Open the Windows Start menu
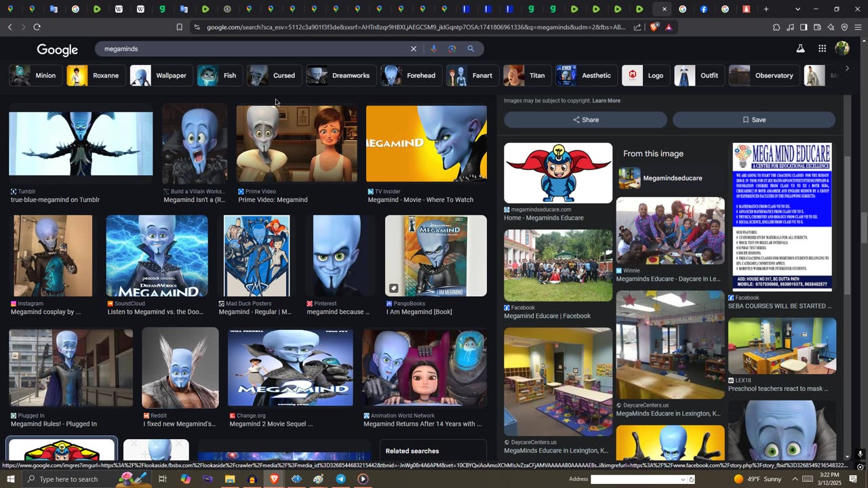Viewport: 868px width, 488px height. point(10,479)
